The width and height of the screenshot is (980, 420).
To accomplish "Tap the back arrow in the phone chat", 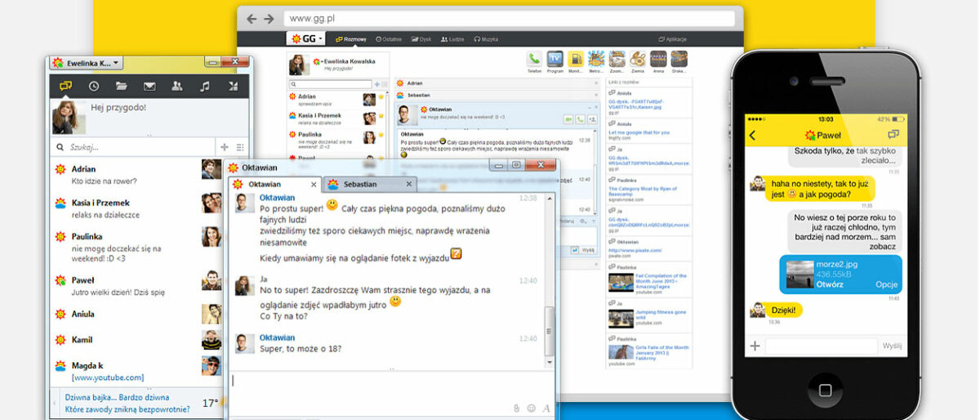I will click(752, 135).
